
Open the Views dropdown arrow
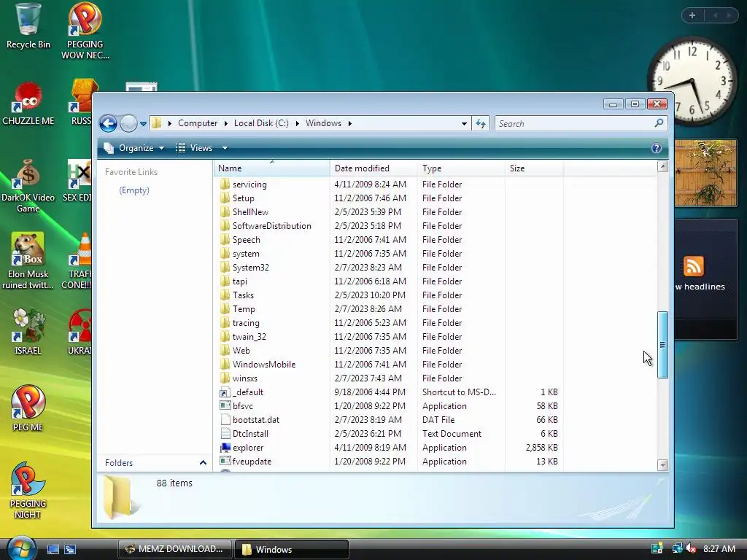click(225, 148)
